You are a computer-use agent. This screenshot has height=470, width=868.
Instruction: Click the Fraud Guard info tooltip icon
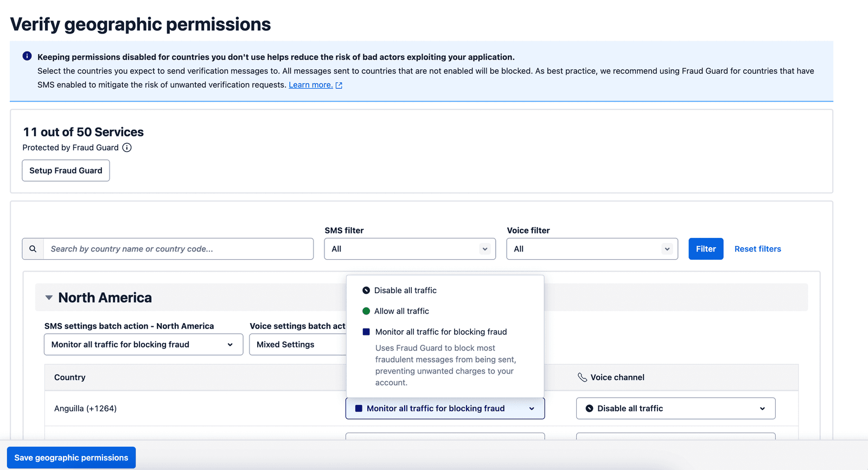(x=127, y=147)
